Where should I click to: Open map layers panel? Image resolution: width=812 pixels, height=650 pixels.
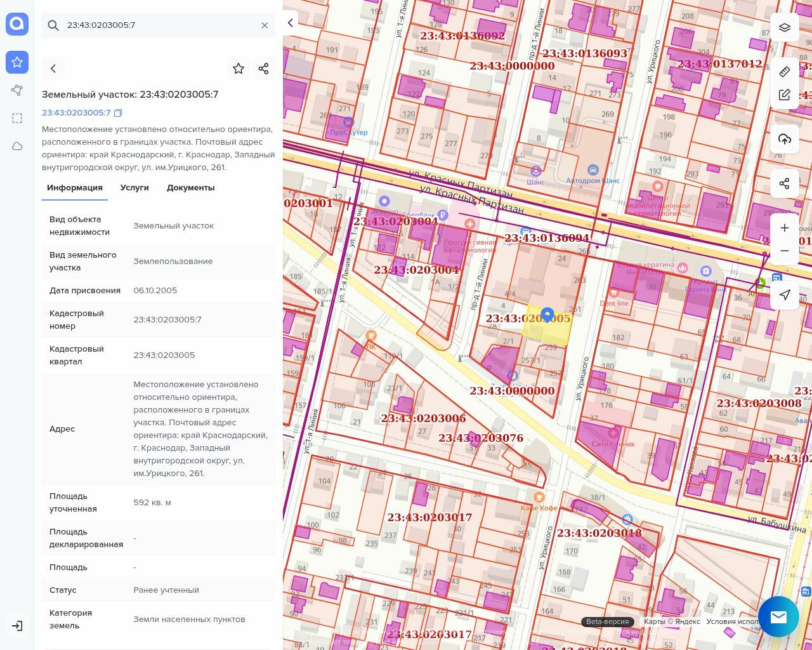pos(785,28)
